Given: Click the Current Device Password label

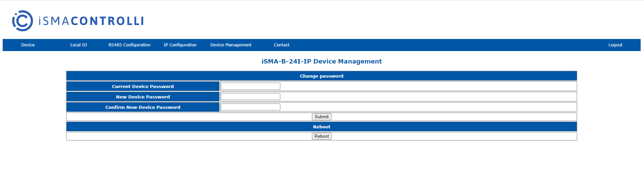Looking at the screenshot, I should tap(143, 86).
